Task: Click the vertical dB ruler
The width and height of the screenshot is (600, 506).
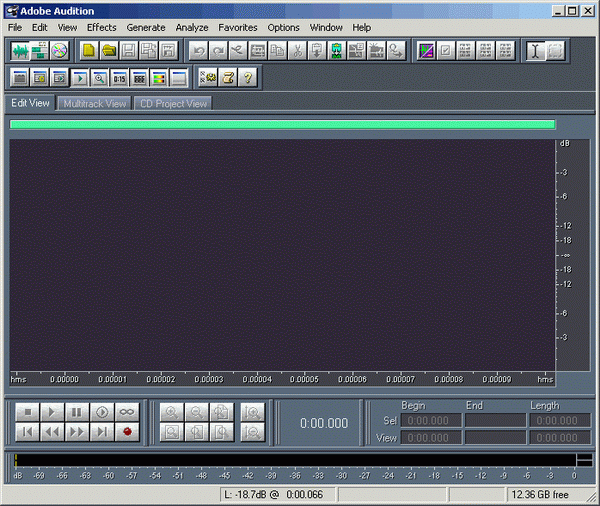Action: click(x=572, y=255)
